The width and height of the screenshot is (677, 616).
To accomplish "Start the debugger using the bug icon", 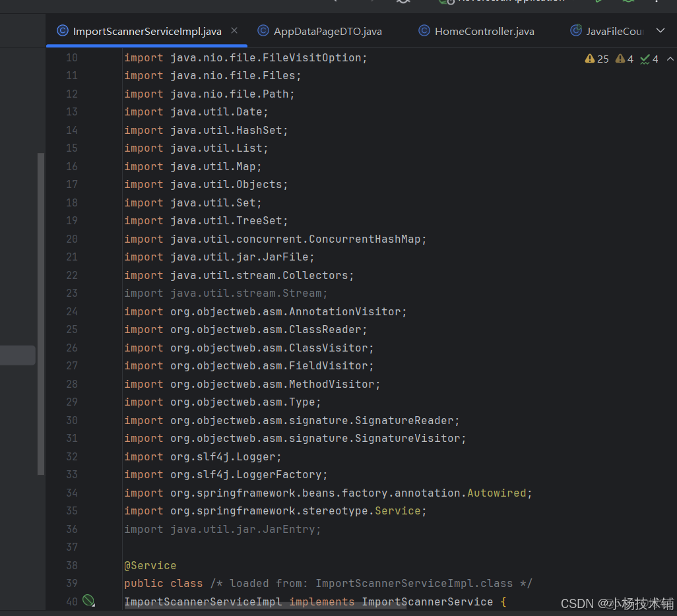I will coord(628,3).
